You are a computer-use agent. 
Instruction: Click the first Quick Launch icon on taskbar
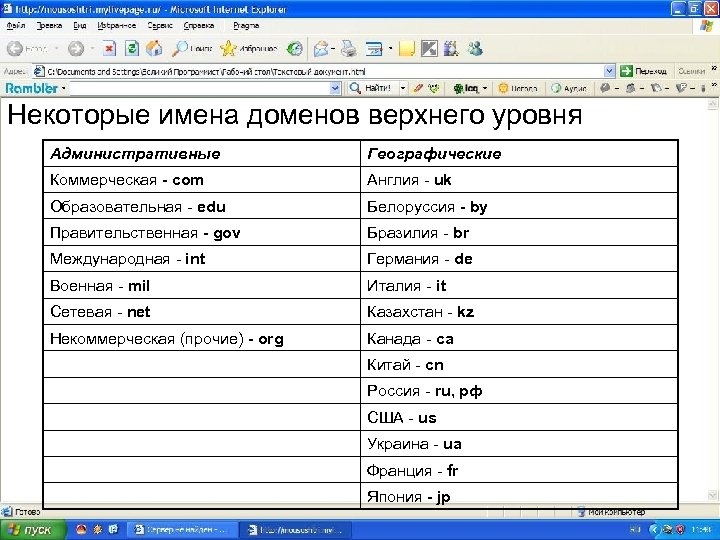click(81, 529)
